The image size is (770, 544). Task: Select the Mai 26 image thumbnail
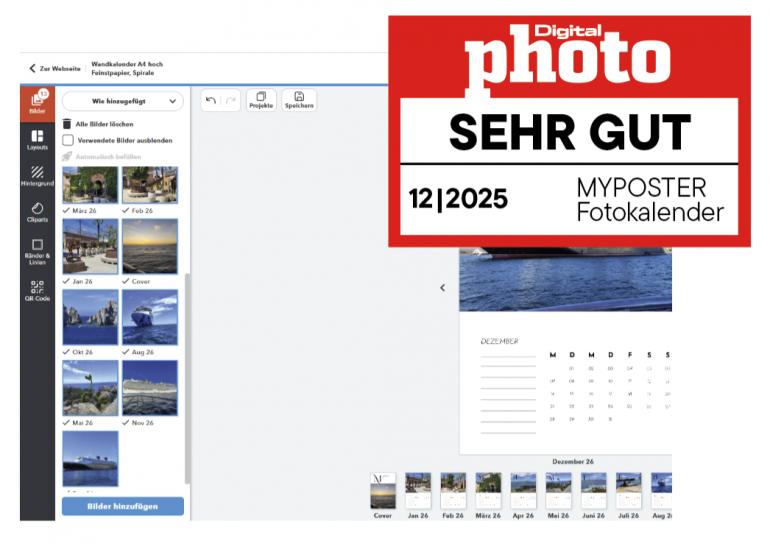90,388
